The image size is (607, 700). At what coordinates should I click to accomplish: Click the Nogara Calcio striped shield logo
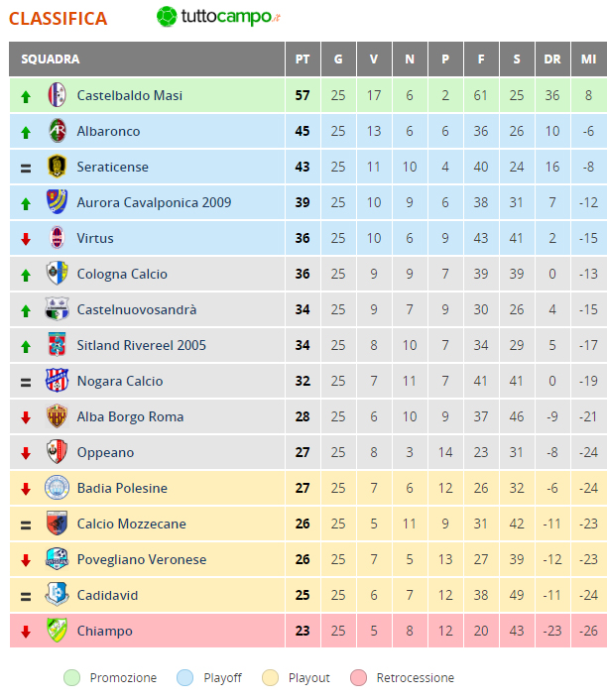click(57, 381)
